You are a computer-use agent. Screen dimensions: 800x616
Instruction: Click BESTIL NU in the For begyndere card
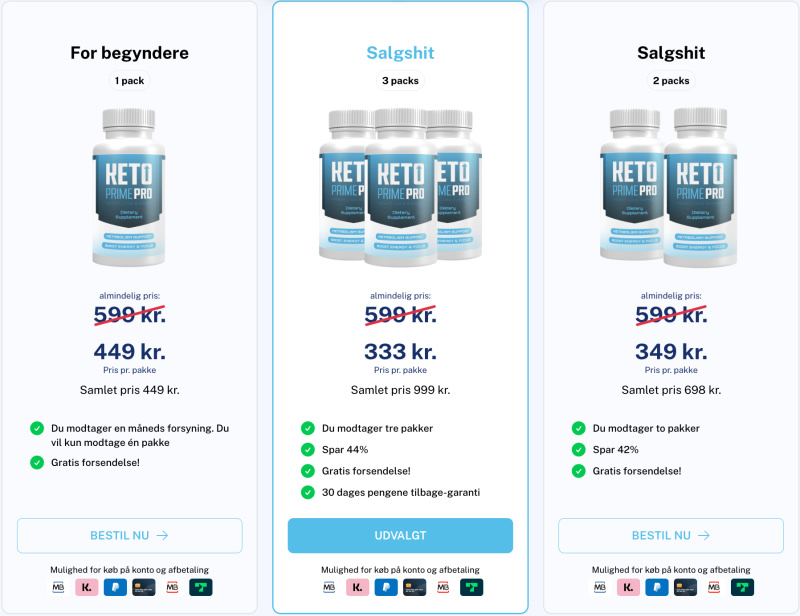(130, 535)
